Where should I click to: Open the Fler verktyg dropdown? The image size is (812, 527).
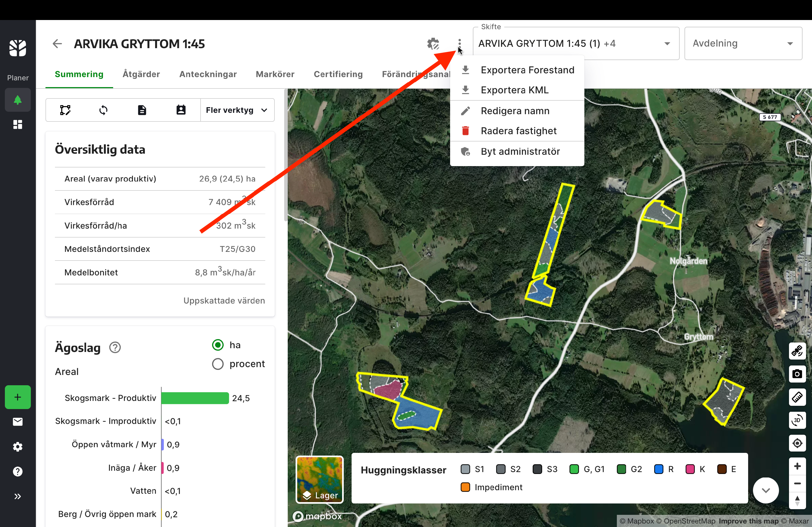point(237,110)
